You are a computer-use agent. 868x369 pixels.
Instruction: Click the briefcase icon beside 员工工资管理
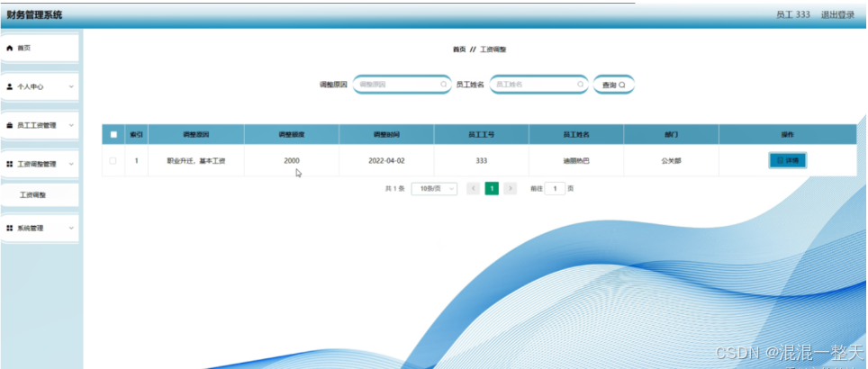pos(9,126)
